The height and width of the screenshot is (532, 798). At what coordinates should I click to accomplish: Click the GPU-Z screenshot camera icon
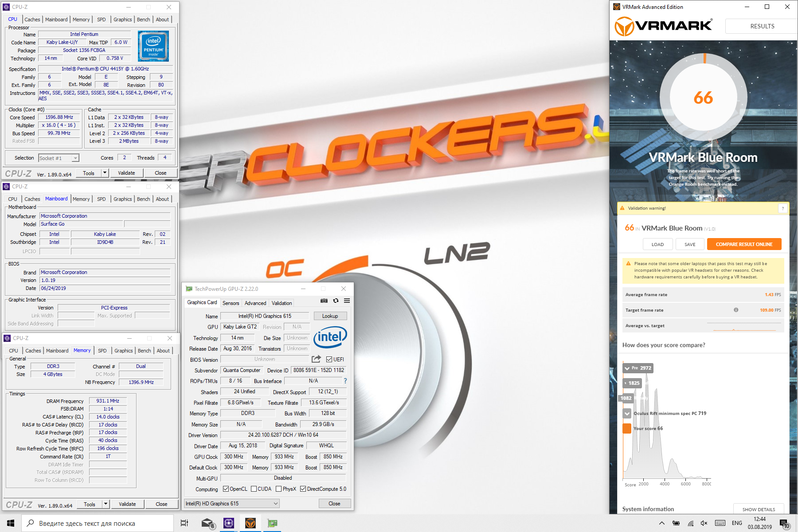[x=324, y=301]
